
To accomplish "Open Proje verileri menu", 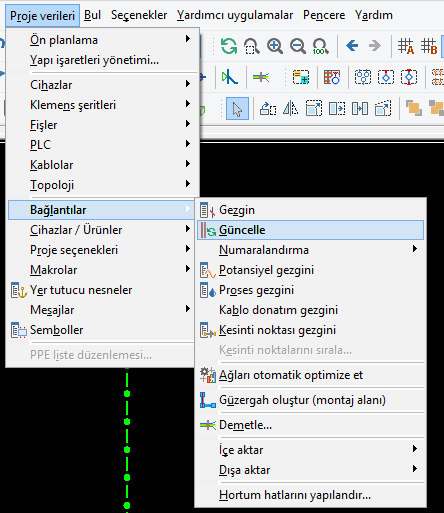I will pyautogui.click(x=42, y=15).
